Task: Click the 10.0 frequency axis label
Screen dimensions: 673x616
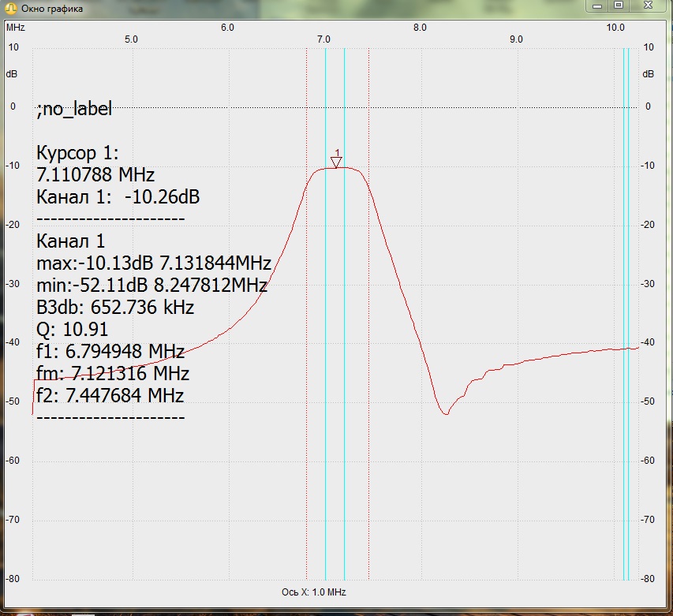Action: tap(615, 28)
